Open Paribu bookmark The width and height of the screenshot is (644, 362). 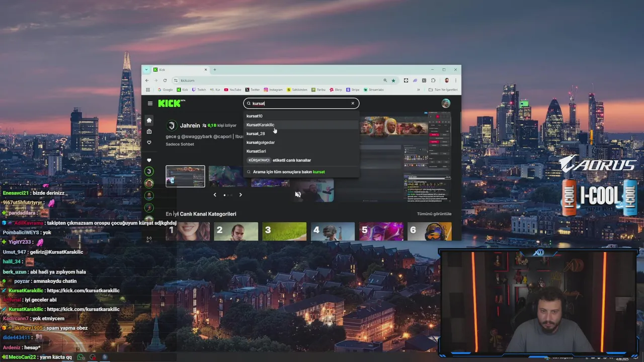[319, 89]
